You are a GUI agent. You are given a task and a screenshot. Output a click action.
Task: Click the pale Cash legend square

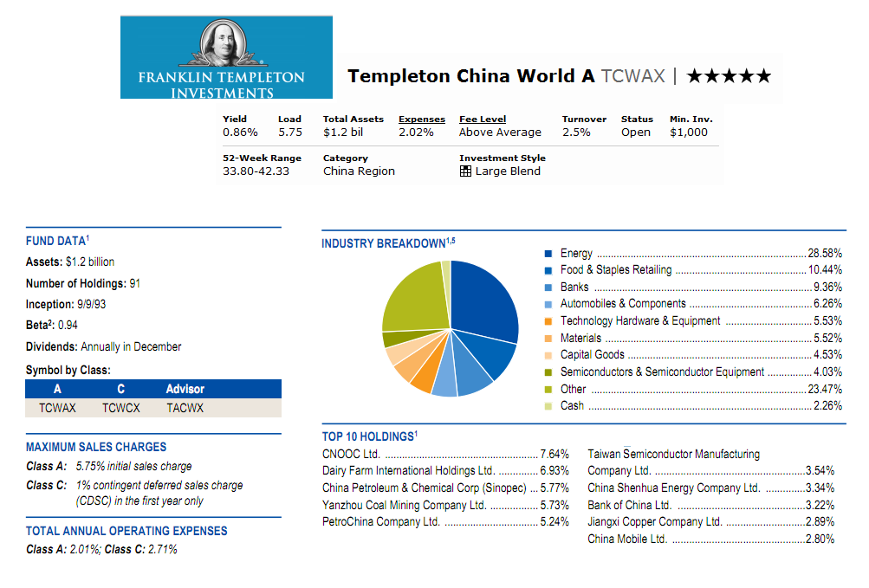(546, 405)
